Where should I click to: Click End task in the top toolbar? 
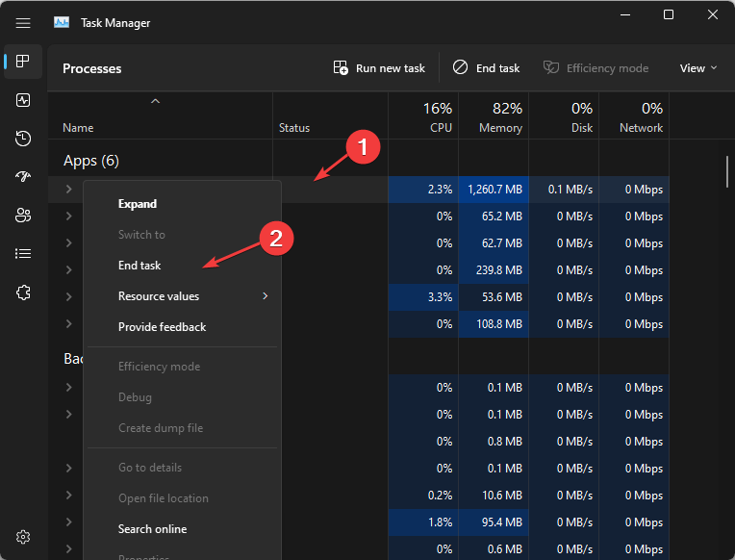coord(486,68)
